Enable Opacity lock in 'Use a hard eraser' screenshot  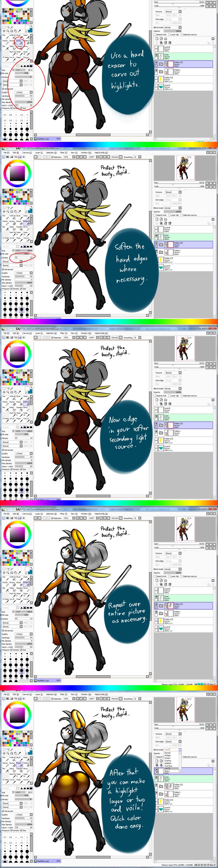[x=155, y=34]
